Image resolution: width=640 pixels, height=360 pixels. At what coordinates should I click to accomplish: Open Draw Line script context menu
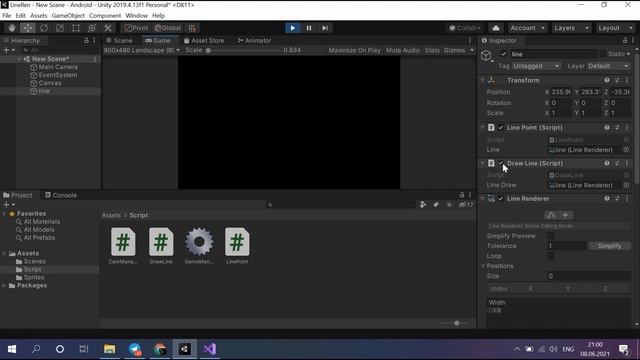click(x=627, y=163)
